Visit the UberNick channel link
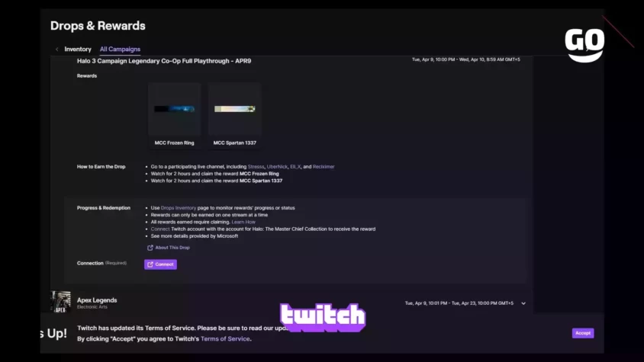The width and height of the screenshot is (644, 362). (277, 167)
